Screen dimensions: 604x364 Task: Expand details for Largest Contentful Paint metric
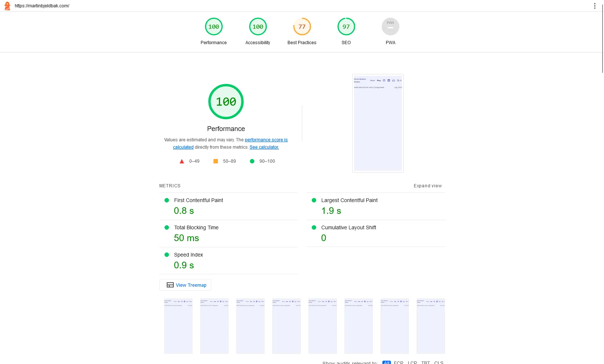349,200
